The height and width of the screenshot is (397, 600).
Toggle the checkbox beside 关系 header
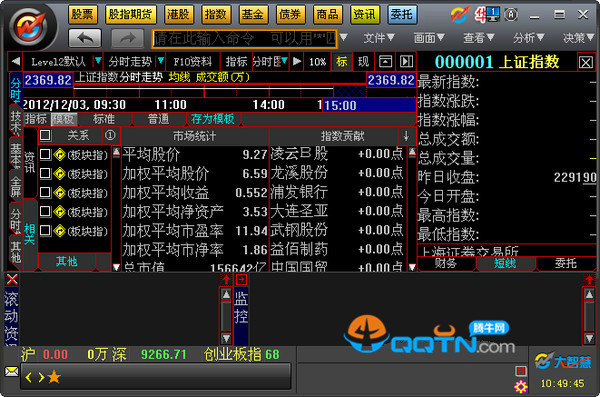point(45,135)
